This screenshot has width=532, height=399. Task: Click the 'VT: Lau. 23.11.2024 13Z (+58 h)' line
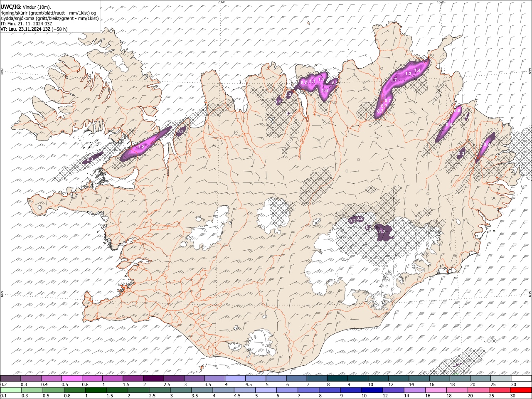point(34,29)
